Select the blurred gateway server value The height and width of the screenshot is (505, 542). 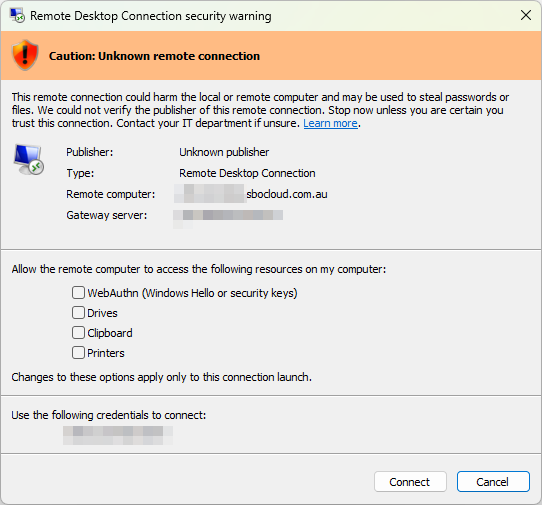pos(228,216)
